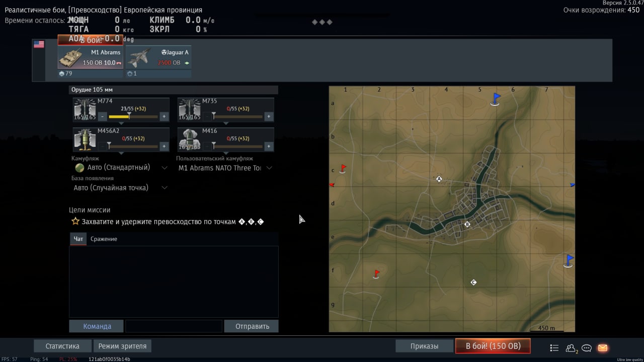Select the M1 Abrams tank vehicle slot
Image resolution: width=644 pixels, height=362 pixels.
(x=91, y=57)
